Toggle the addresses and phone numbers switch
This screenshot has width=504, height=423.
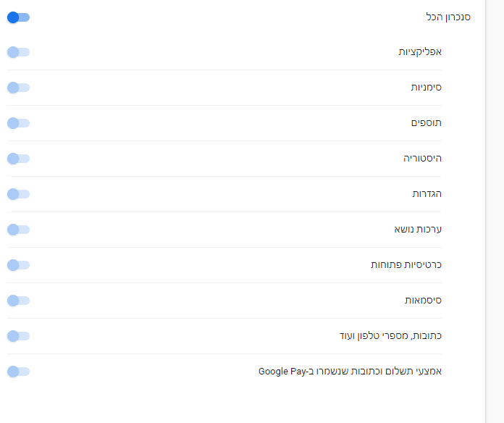(x=18, y=336)
